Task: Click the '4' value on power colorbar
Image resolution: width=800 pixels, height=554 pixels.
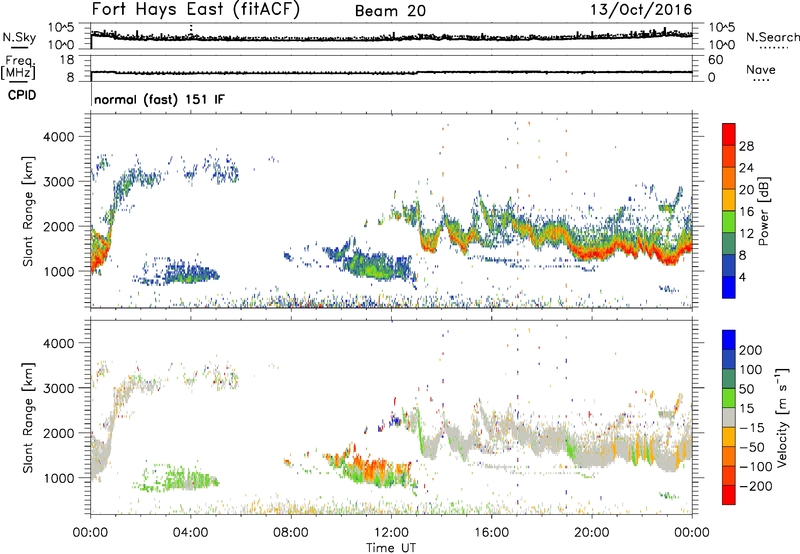Action: (x=742, y=277)
